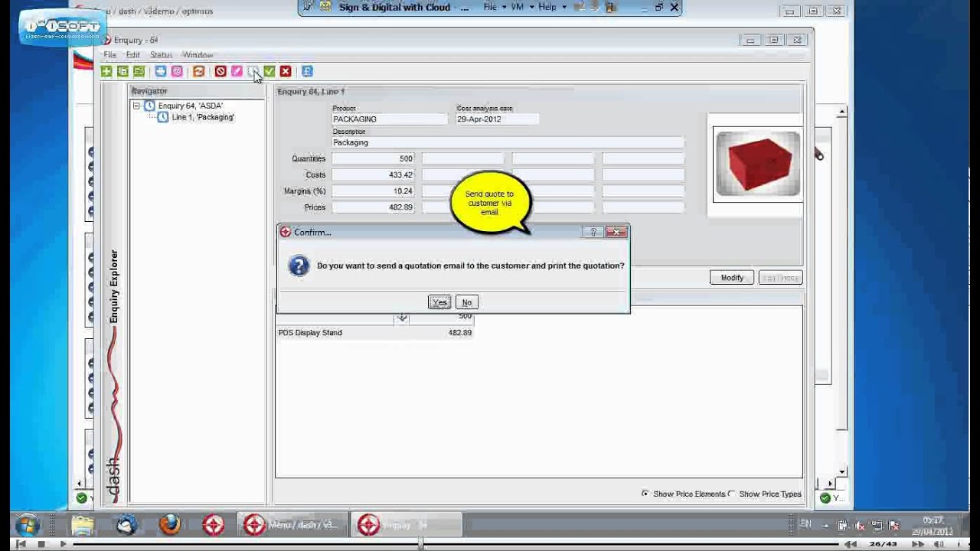Select Show Price Elements radio button
Image resolution: width=980 pixels, height=551 pixels.
pos(645,494)
